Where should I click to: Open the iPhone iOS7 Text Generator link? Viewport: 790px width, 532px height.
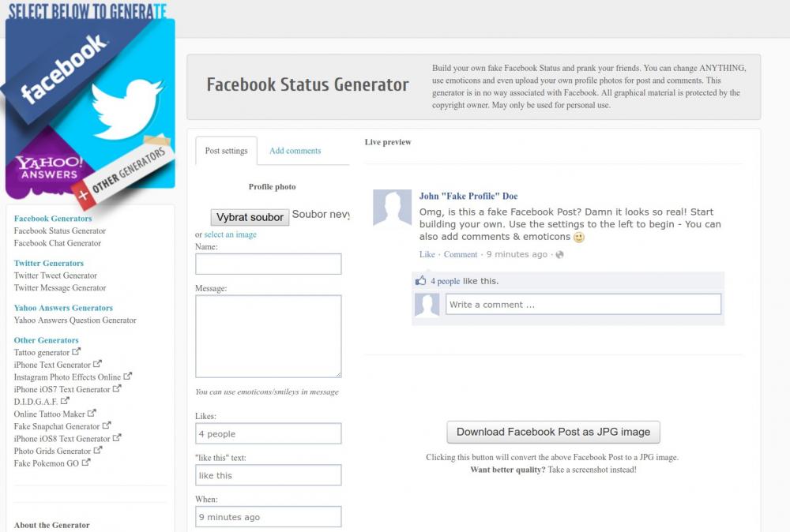click(62, 390)
